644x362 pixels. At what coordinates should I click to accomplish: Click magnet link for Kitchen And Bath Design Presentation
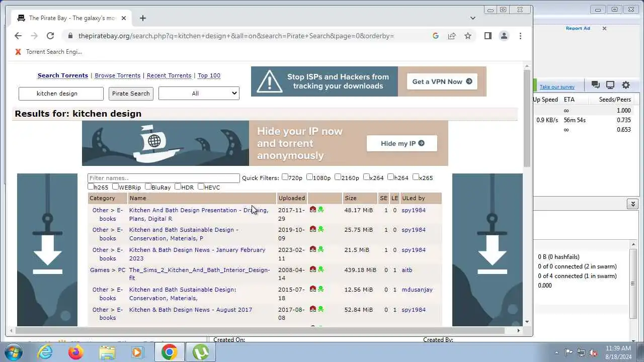(x=313, y=210)
